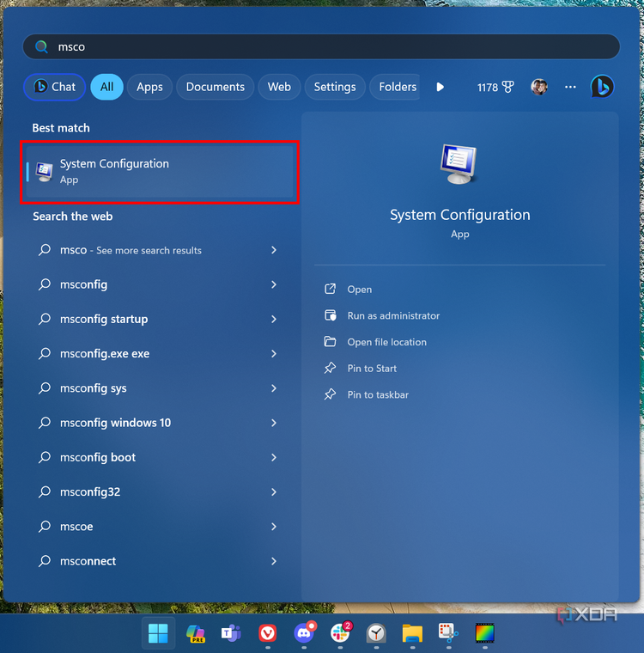Image resolution: width=644 pixels, height=653 pixels.
Task: Open Rewards points 1178 trophy
Action: point(495,87)
